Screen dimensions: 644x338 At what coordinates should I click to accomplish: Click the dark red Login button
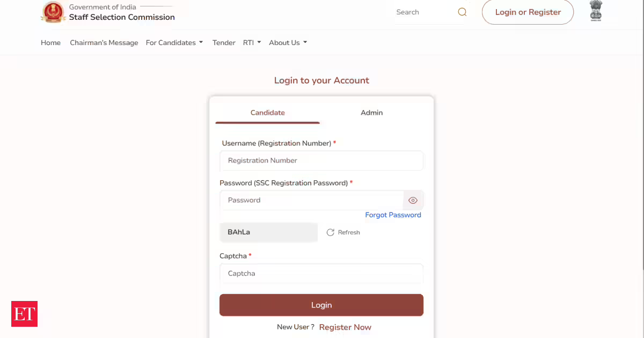[321, 305]
